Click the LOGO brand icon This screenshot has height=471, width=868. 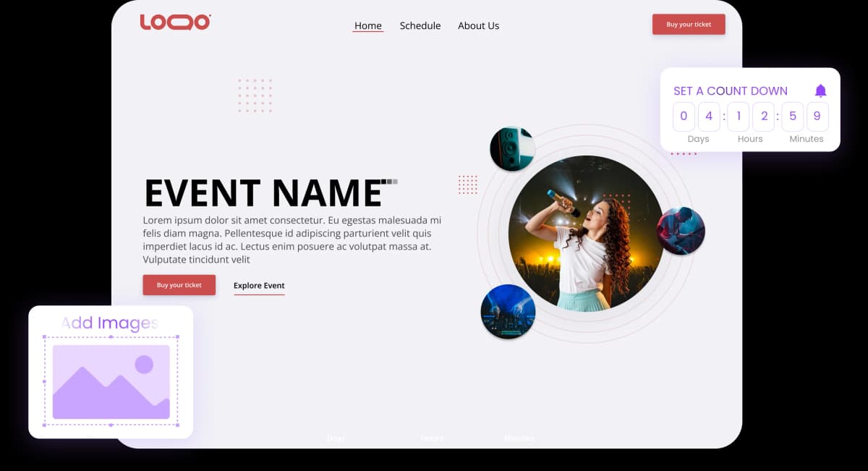pyautogui.click(x=175, y=22)
